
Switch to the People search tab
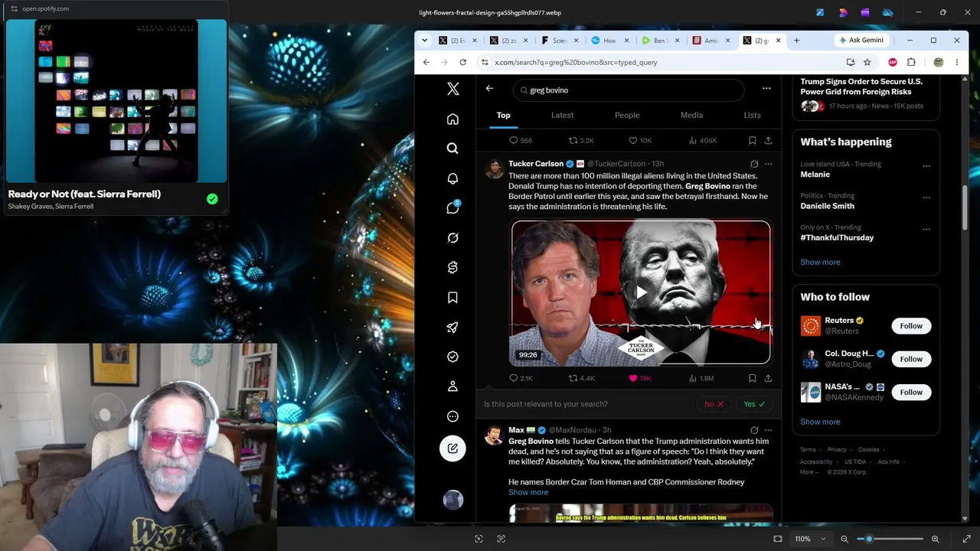coord(627,115)
